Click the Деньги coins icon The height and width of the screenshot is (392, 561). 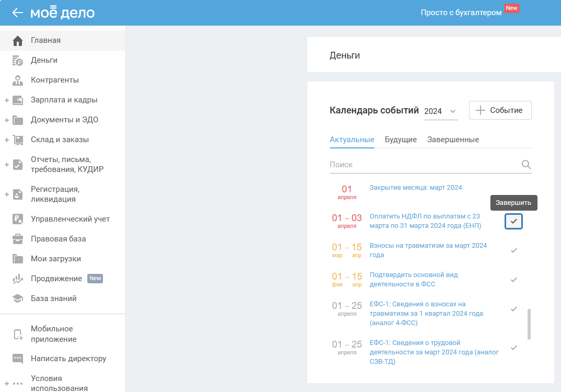pos(18,61)
